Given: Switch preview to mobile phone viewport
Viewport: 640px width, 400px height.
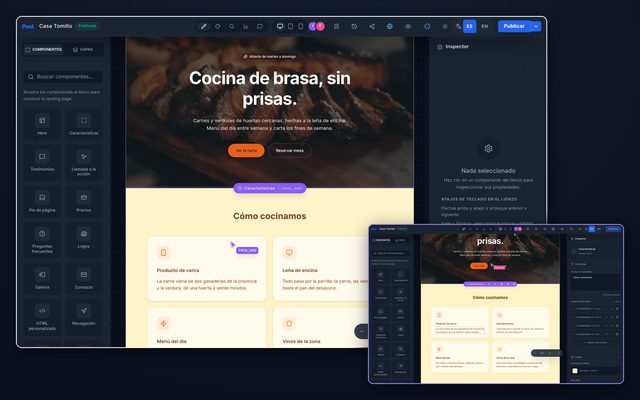Looking at the screenshot, I should (x=301, y=27).
